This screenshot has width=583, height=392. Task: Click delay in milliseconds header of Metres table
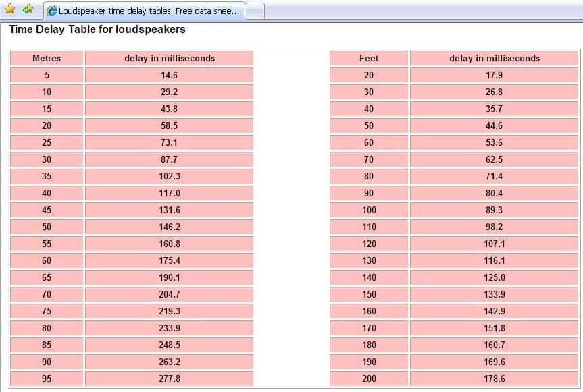click(x=169, y=58)
